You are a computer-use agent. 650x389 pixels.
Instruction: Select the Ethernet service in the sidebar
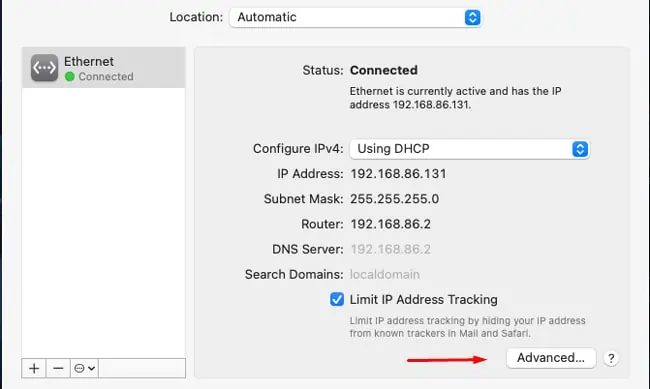click(104, 68)
